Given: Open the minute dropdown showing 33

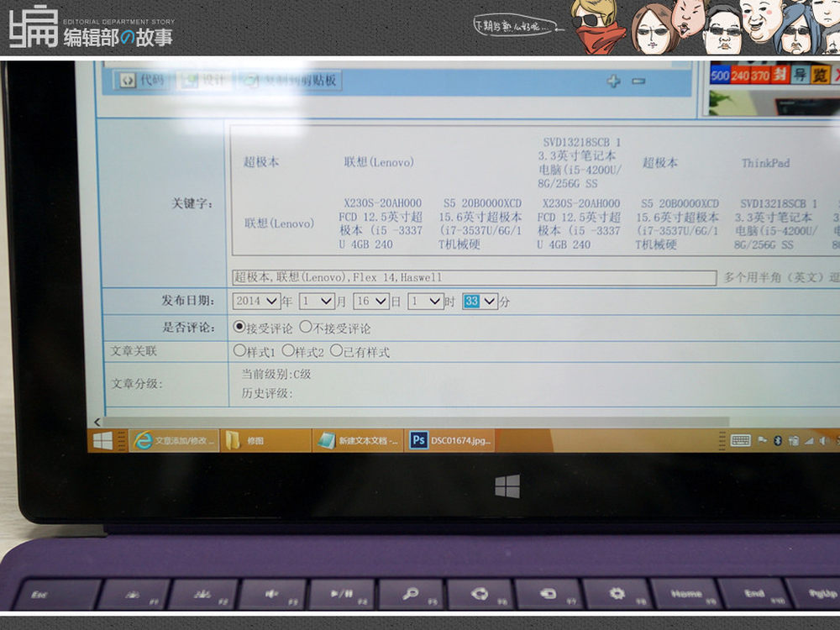Looking at the screenshot, I should click(x=480, y=301).
